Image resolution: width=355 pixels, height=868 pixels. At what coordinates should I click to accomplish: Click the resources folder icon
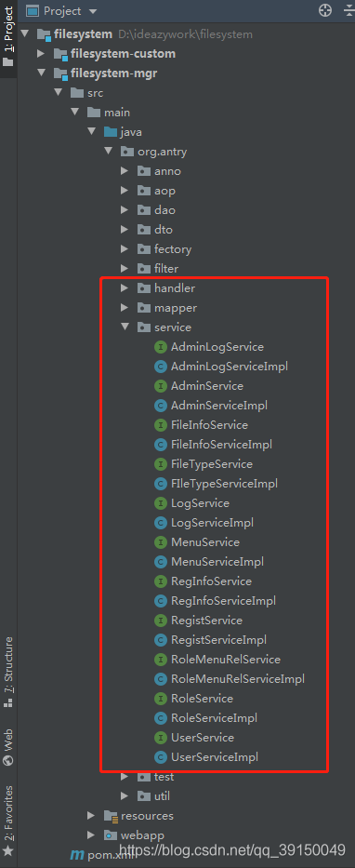pyautogui.click(x=111, y=816)
